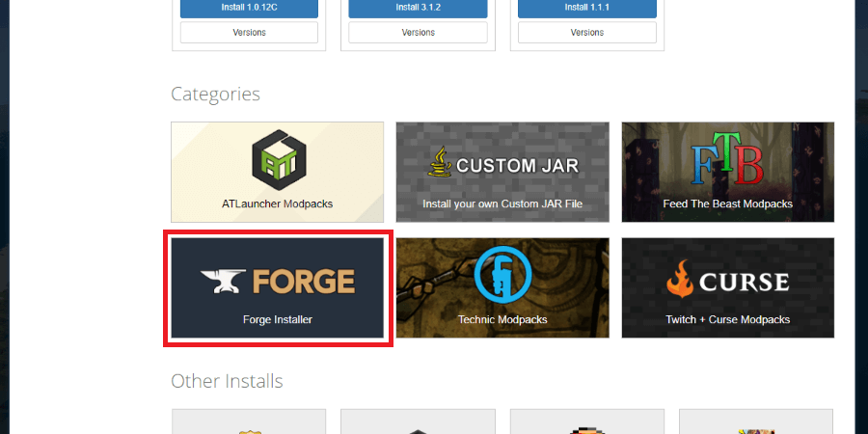
Task: Open the ATLauncher Modpacks category
Action: (x=278, y=173)
